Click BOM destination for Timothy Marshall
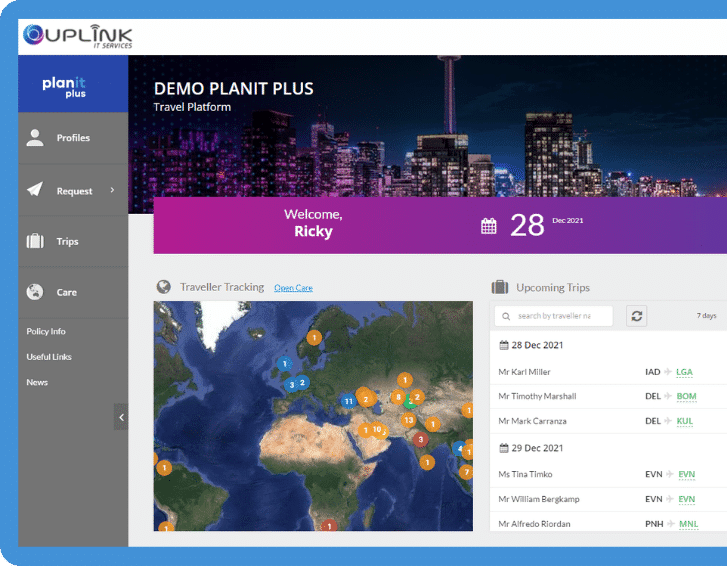Image resolution: width=727 pixels, height=566 pixels. point(686,396)
